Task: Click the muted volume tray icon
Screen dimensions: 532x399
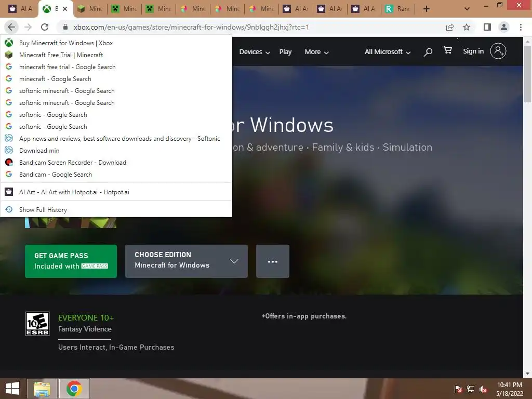Action: tap(483, 389)
